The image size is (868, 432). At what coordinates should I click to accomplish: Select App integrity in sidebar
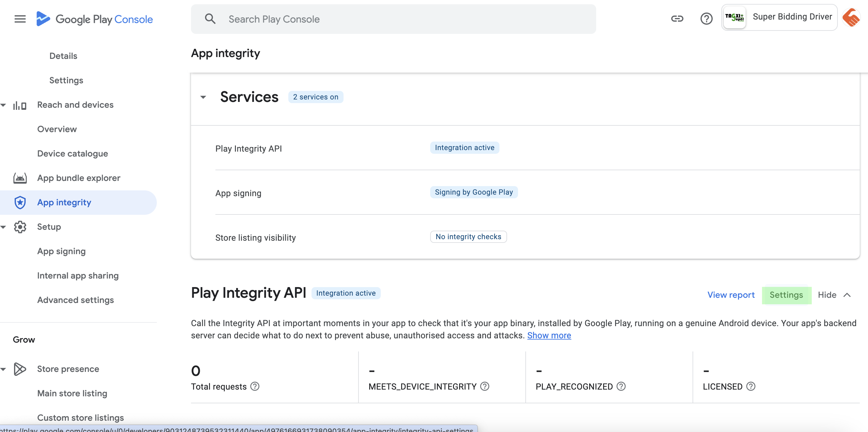click(x=78, y=203)
